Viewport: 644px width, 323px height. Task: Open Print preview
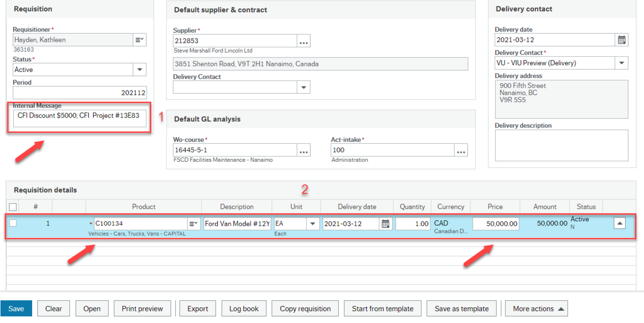(x=142, y=309)
